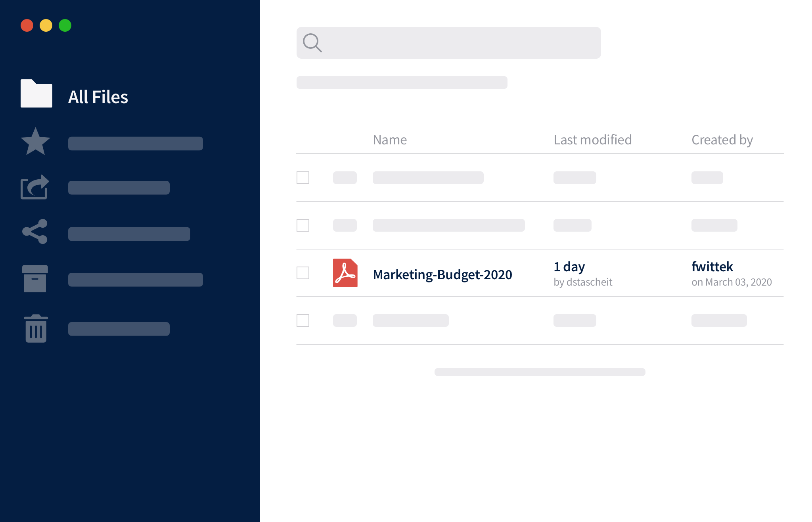The height and width of the screenshot is (522, 812).
Task: Open the Marketing-Budget-2020 PDF icon
Action: coord(345,273)
